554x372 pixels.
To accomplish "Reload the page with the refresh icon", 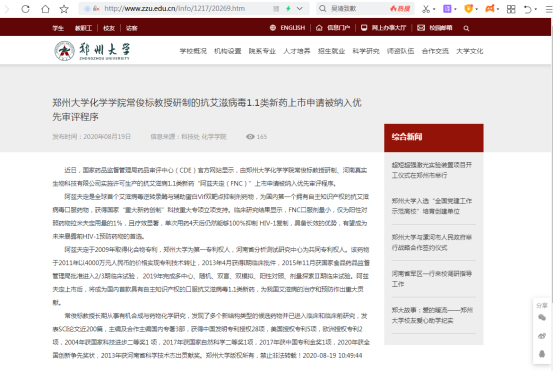I will click(x=25, y=9).
